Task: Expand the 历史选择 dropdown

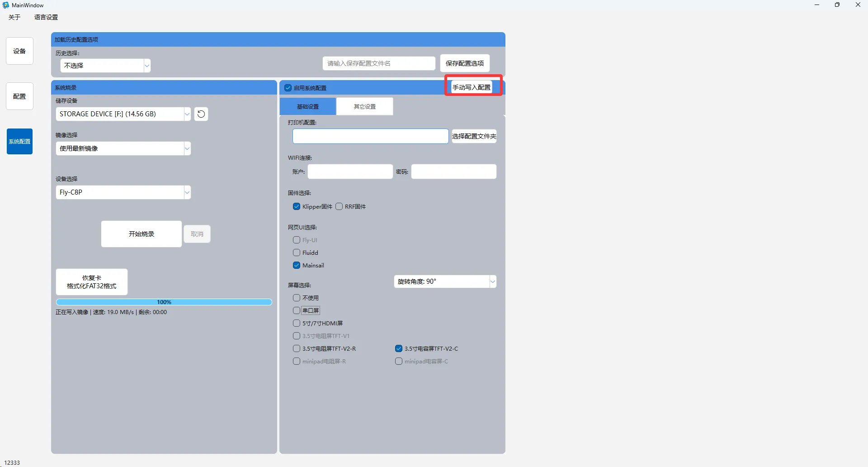Action: (105, 66)
